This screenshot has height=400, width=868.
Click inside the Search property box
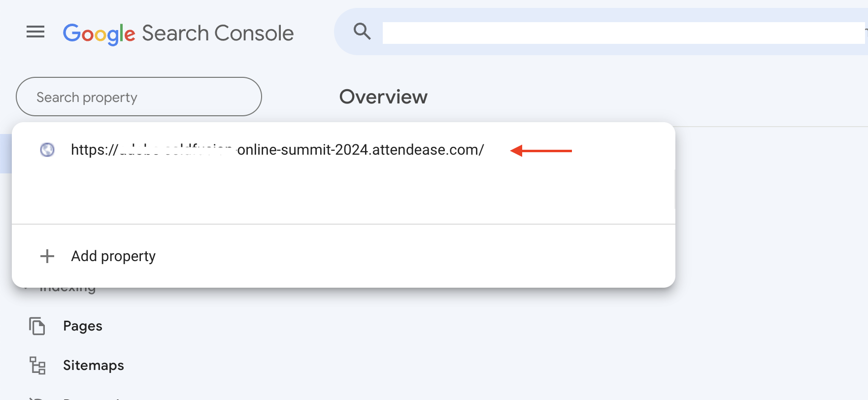[x=138, y=97]
